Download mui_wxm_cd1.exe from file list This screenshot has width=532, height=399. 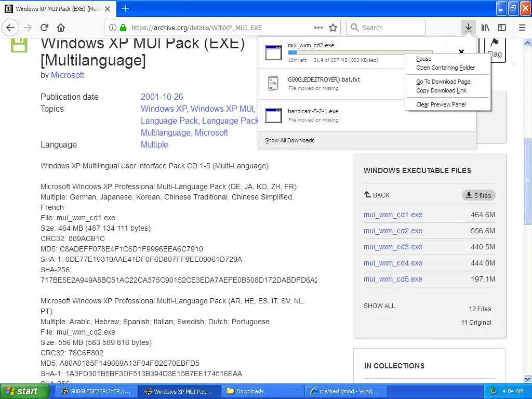393,215
